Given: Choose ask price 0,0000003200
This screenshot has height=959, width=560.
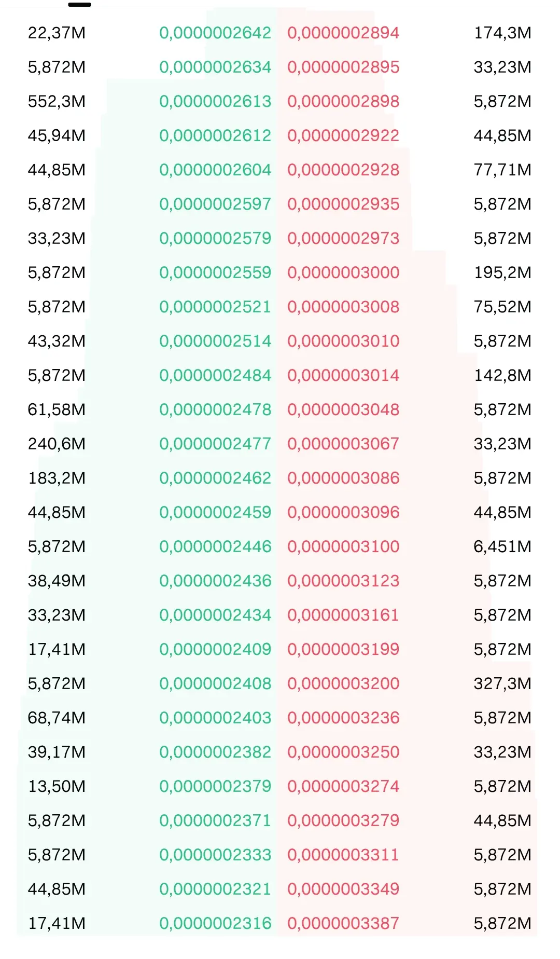Looking at the screenshot, I should 343,684.
